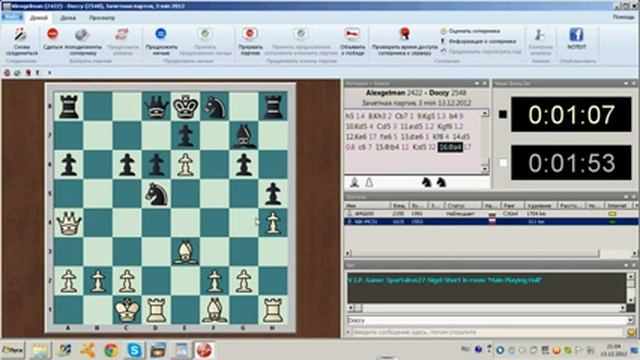
Task: Click the Check opponent server access icon
Action: pos(404,34)
